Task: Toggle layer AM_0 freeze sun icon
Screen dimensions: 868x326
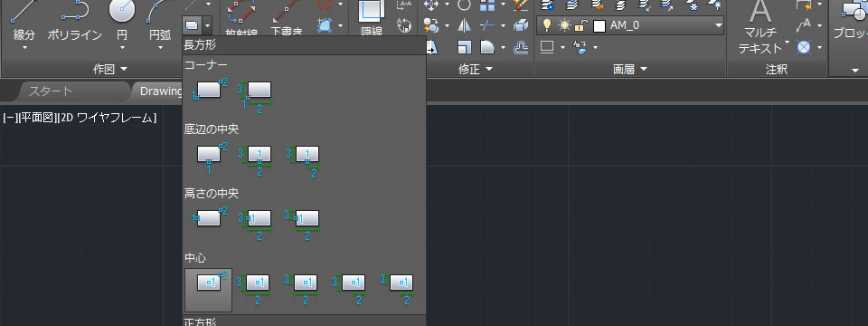Action: pyautogui.click(x=563, y=25)
